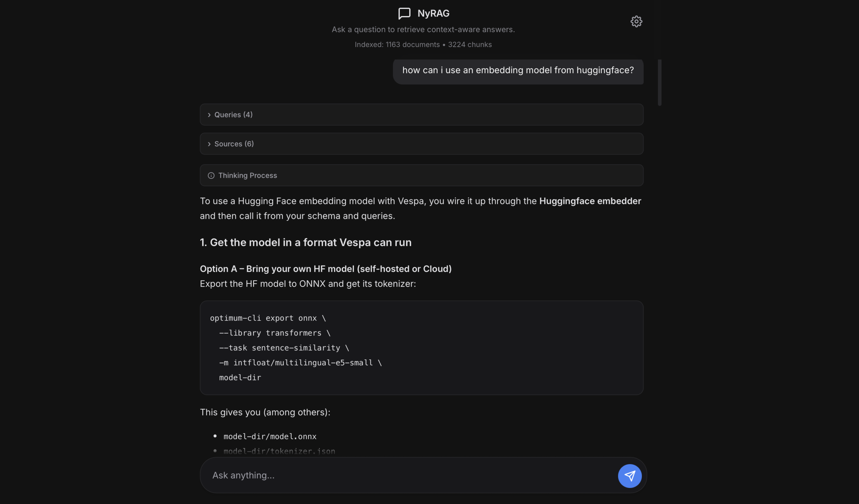Click the chevron arrow next to Sources
The width and height of the screenshot is (859, 504).
click(x=209, y=144)
